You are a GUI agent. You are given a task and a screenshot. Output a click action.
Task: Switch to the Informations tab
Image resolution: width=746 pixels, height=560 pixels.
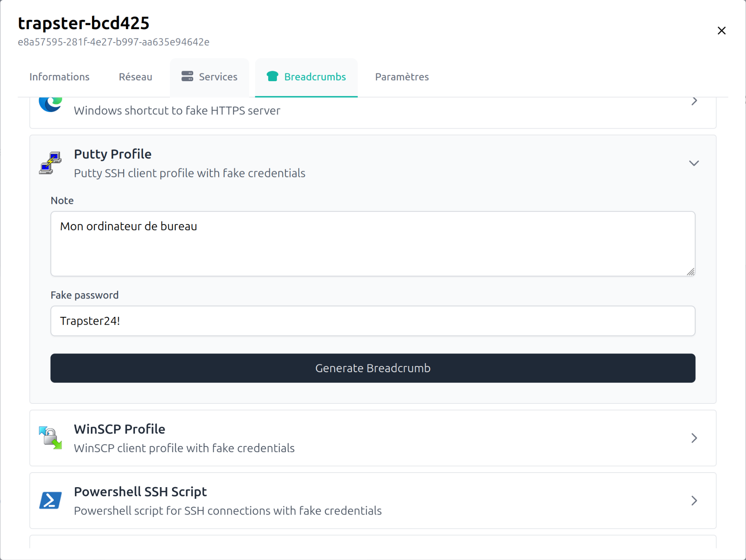pos(59,77)
